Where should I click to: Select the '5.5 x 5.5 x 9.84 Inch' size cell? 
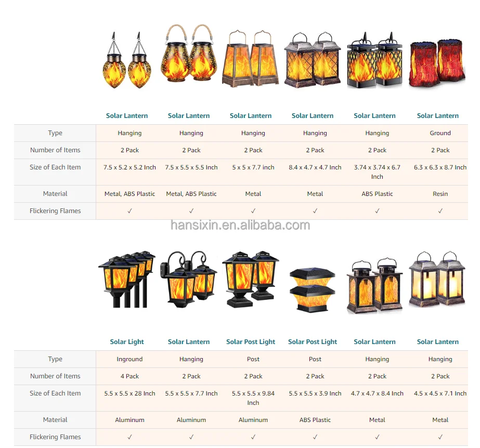(x=253, y=398)
